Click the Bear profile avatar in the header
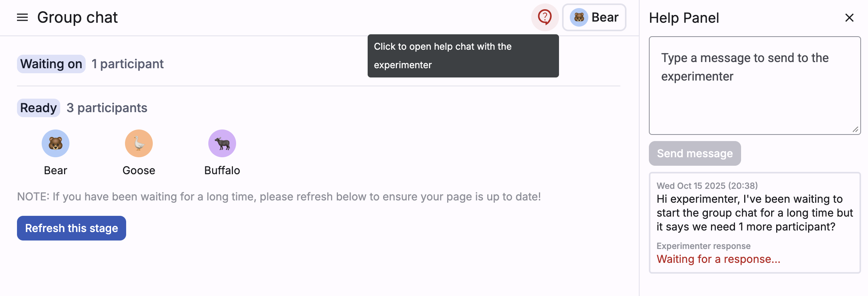Image resolution: width=868 pixels, height=296 pixels. [594, 17]
